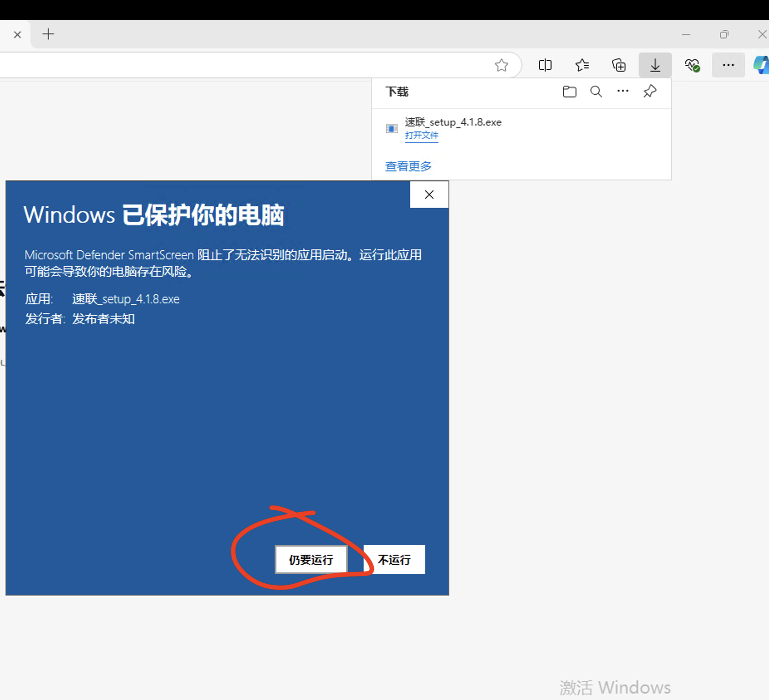Open a new browser tab
This screenshot has height=700, width=769.
click(x=48, y=34)
